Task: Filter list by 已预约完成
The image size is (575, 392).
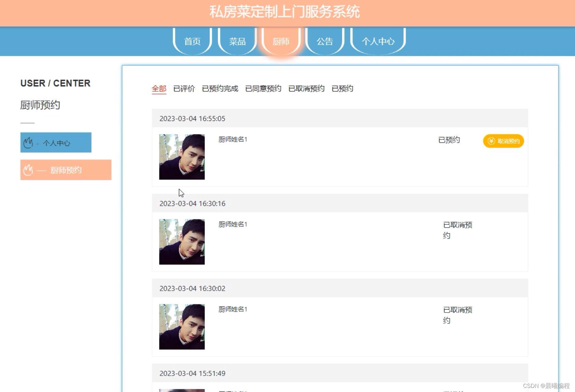Action: tap(220, 89)
